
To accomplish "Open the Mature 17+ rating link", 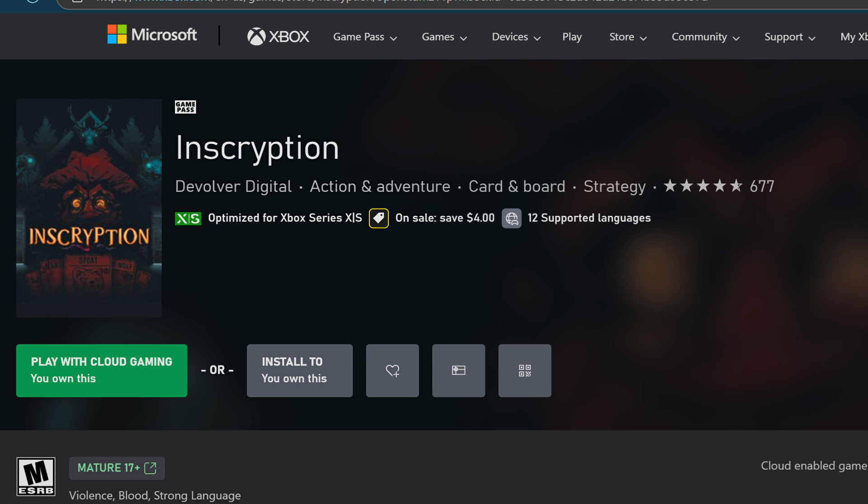I will (x=117, y=468).
